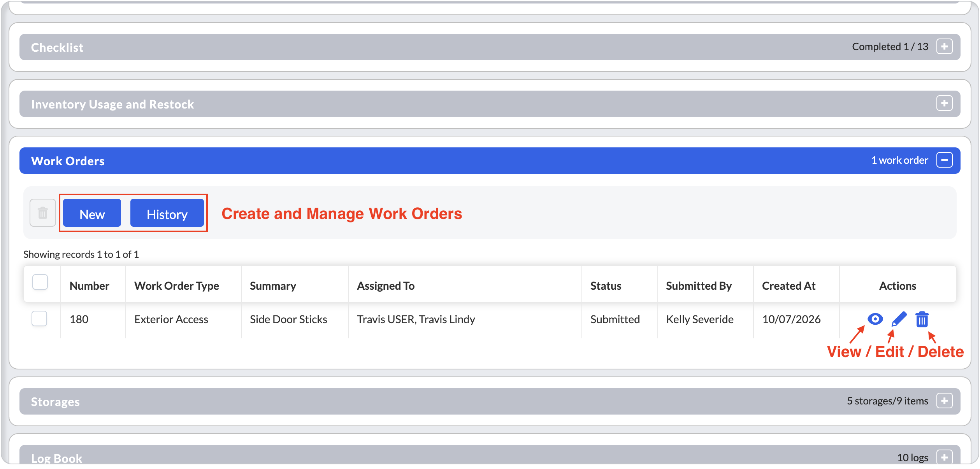Viewport: 980px width, 469px height.
Task: Click the 10/07/2026 created date
Action: pyautogui.click(x=791, y=319)
